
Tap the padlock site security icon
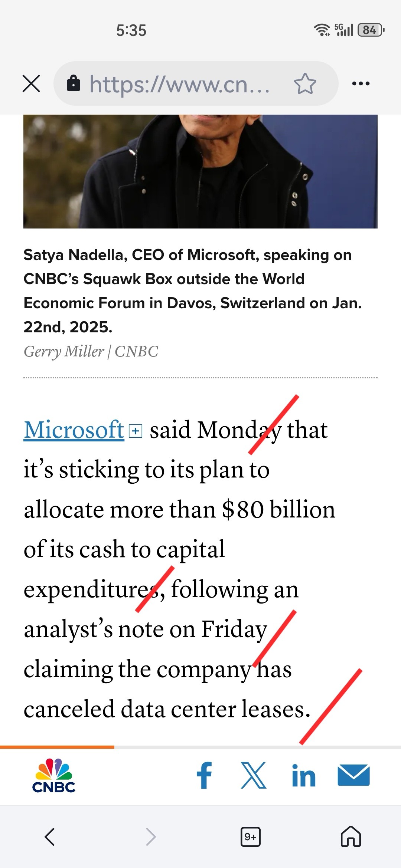point(74,83)
